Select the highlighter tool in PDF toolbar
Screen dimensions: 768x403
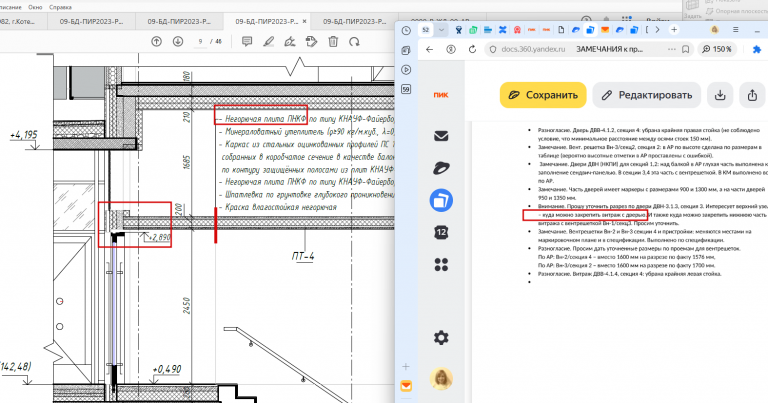pos(268,42)
